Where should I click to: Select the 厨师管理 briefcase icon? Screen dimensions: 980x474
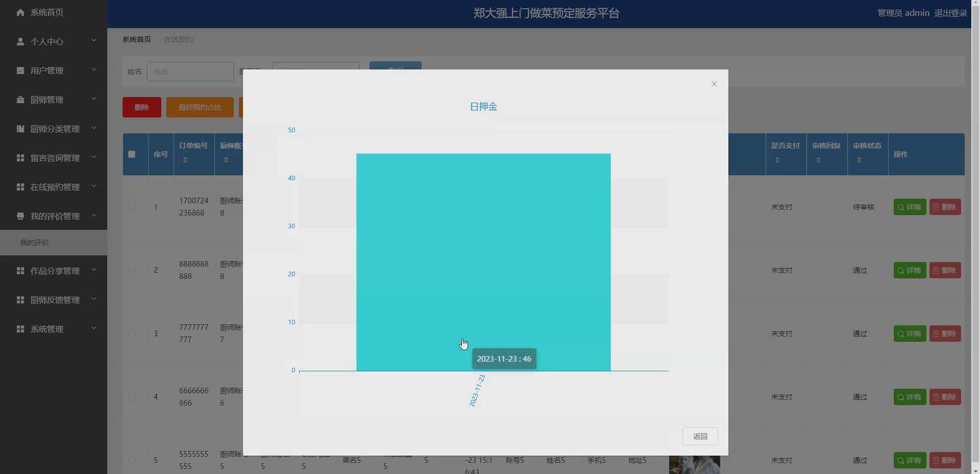tap(20, 100)
